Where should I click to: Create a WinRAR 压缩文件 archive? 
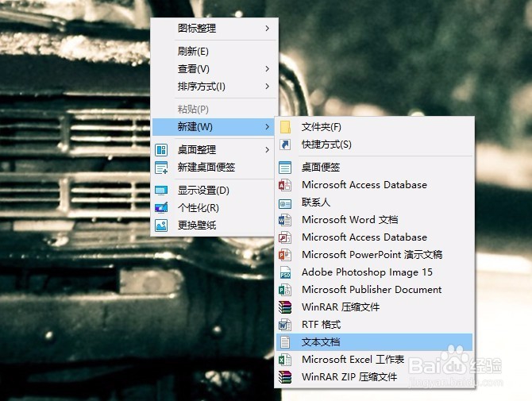coord(374,307)
